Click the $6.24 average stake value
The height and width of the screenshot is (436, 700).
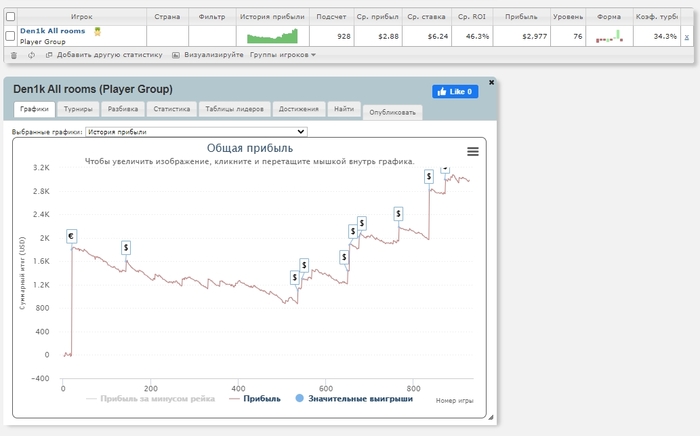438,37
